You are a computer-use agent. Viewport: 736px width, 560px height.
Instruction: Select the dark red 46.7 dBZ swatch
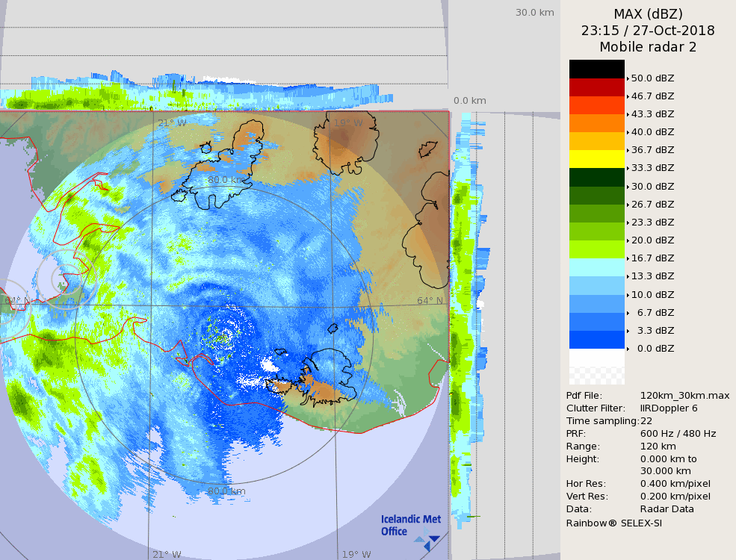[596, 87]
